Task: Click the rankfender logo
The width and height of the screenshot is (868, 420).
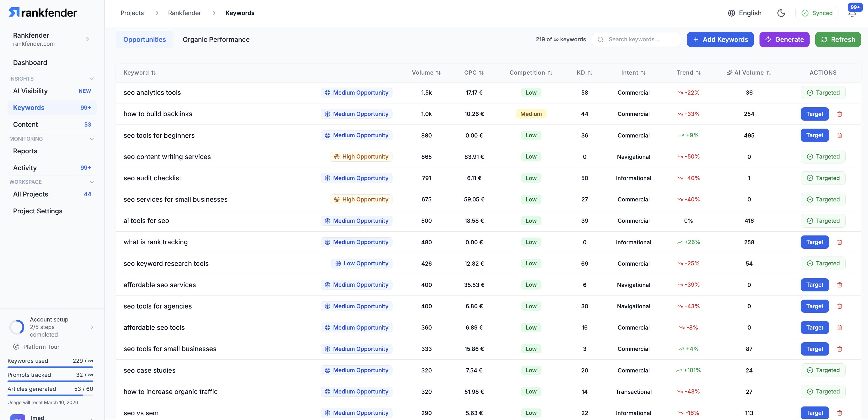Action: pyautogui.click(x=42, y=12)
